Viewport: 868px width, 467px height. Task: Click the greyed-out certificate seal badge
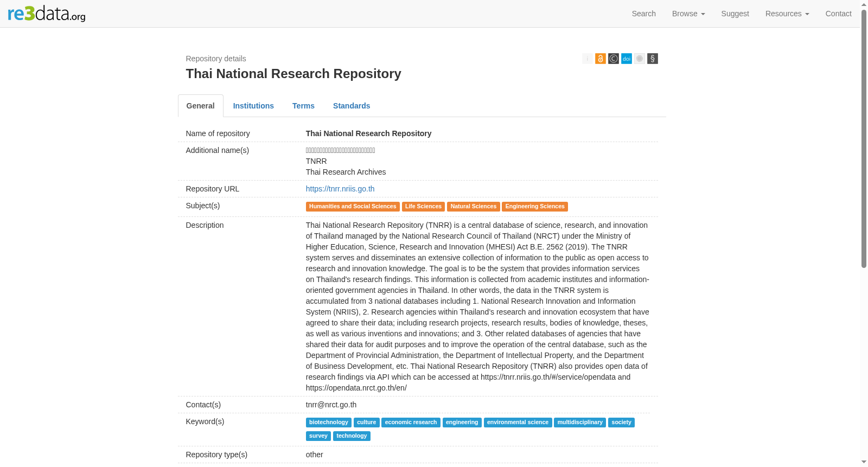click(640, 59)
